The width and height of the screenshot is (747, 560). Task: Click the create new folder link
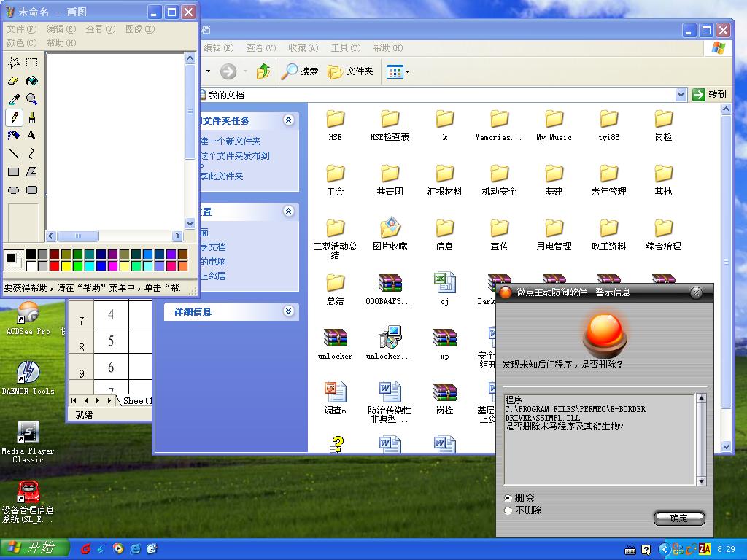pyautogui.click(x=230, y=141)
